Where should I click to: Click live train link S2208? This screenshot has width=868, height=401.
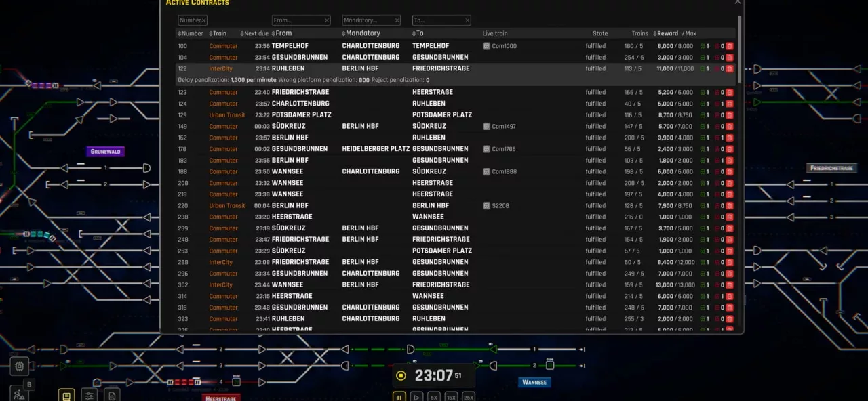click(x=500, y=206)
